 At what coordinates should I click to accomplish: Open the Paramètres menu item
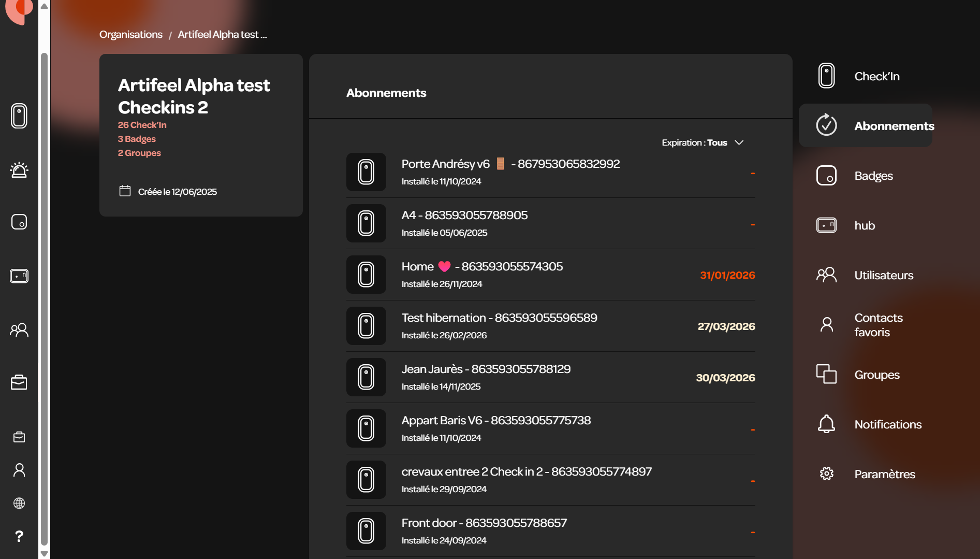pyautogui.click(x=866, y=474)
